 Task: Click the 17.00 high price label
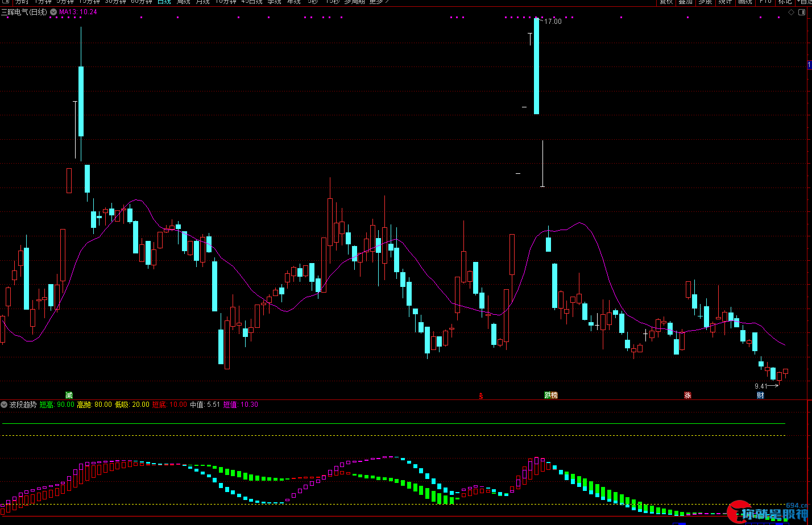553,22
